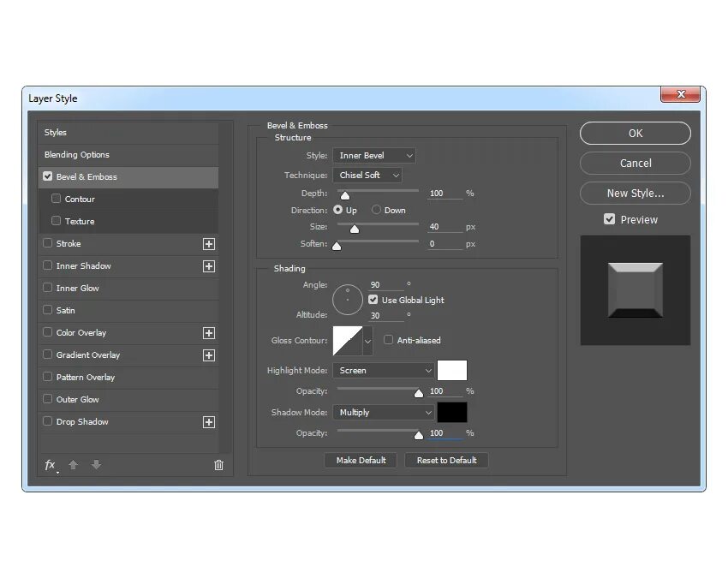728x578 pixels.
Task: Click the Size slider handle
Action: tap(355, 229)
